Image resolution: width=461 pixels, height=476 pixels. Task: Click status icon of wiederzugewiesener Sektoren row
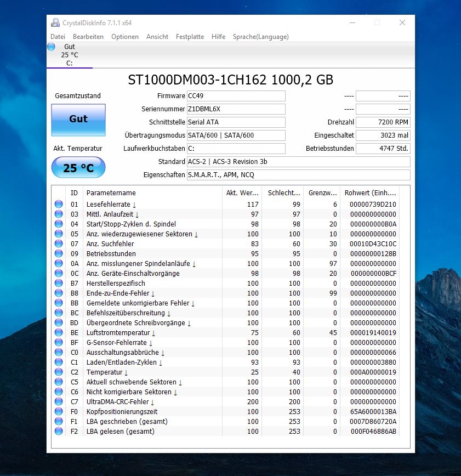tap(59, 234)
